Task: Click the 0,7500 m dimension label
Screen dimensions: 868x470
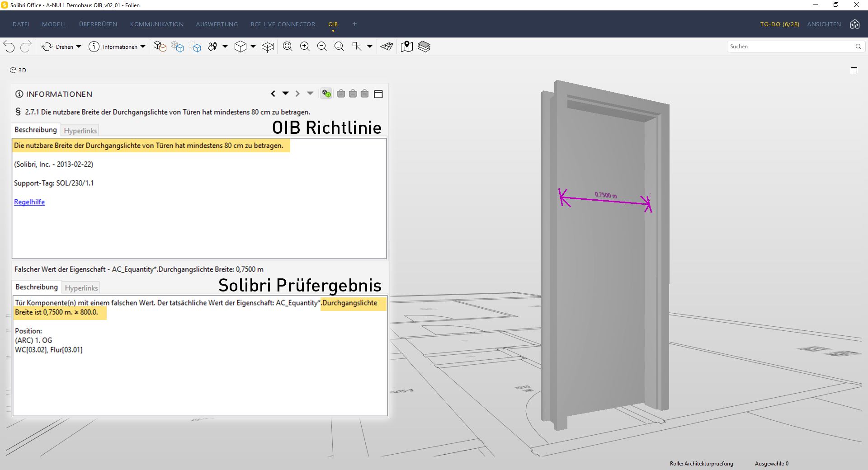Action: 606,195
